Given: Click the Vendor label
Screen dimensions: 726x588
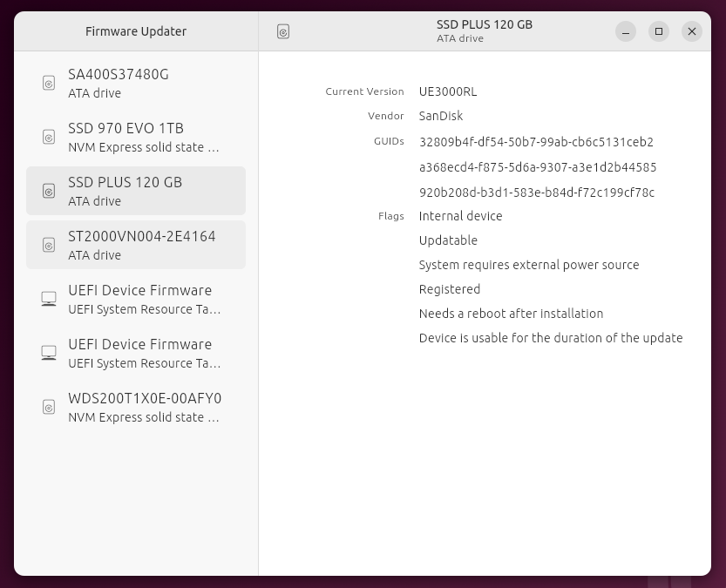Looking at the screenshot, I should (386, 116).
